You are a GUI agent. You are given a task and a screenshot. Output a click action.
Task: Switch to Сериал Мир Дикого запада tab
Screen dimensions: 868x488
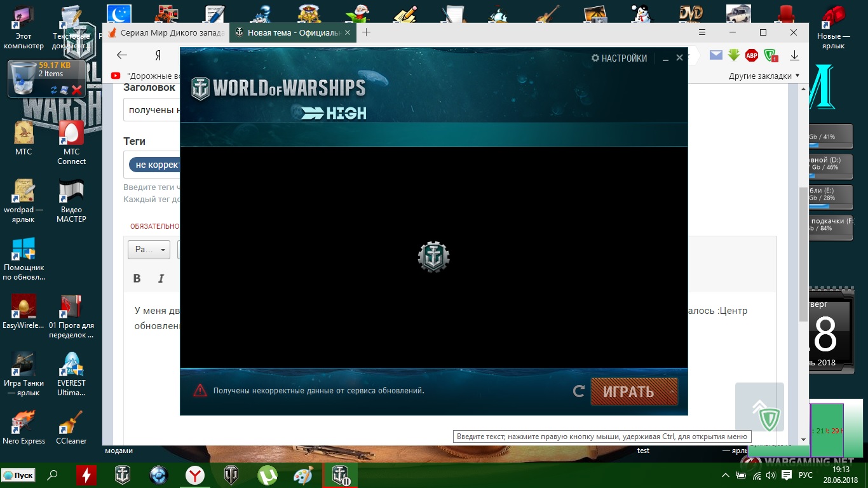165,32
